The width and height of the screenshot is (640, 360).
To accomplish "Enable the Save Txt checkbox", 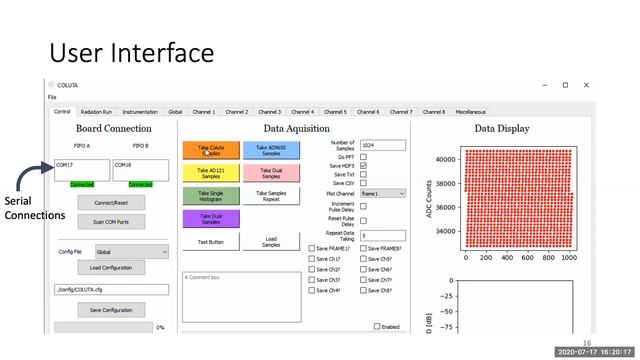I will click(363, 174).
